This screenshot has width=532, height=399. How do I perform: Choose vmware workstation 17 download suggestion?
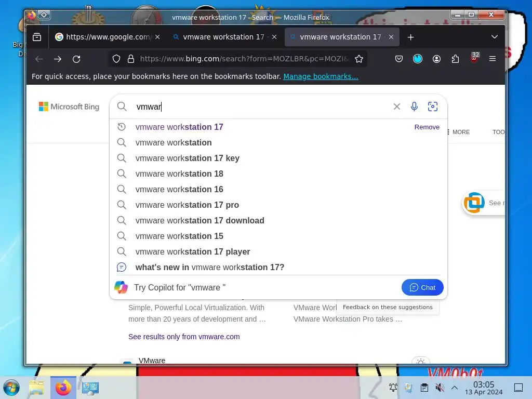click(x=278, y=220)
